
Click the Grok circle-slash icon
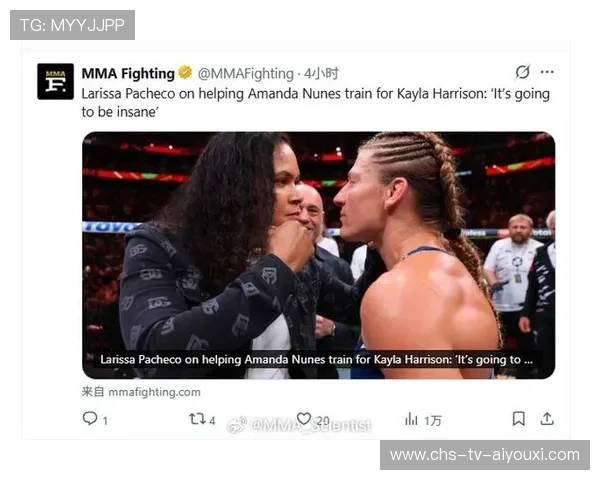point(522,72)
